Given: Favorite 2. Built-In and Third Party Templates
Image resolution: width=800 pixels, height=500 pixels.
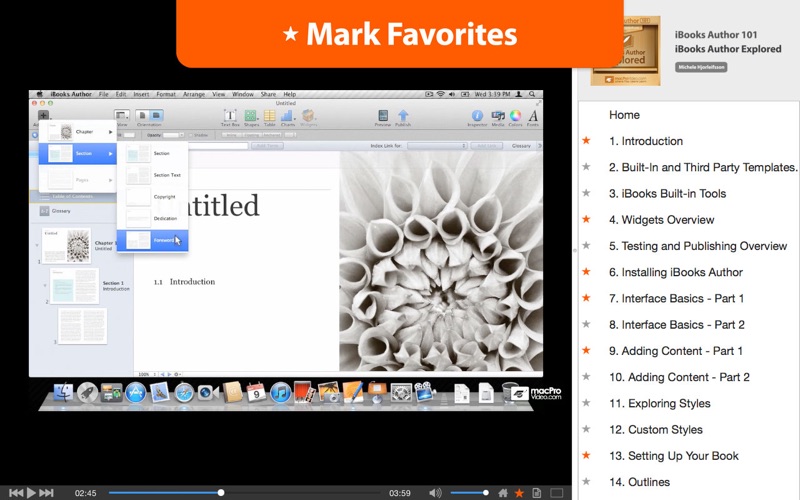Looking at the screenshot, I should 587,166.
